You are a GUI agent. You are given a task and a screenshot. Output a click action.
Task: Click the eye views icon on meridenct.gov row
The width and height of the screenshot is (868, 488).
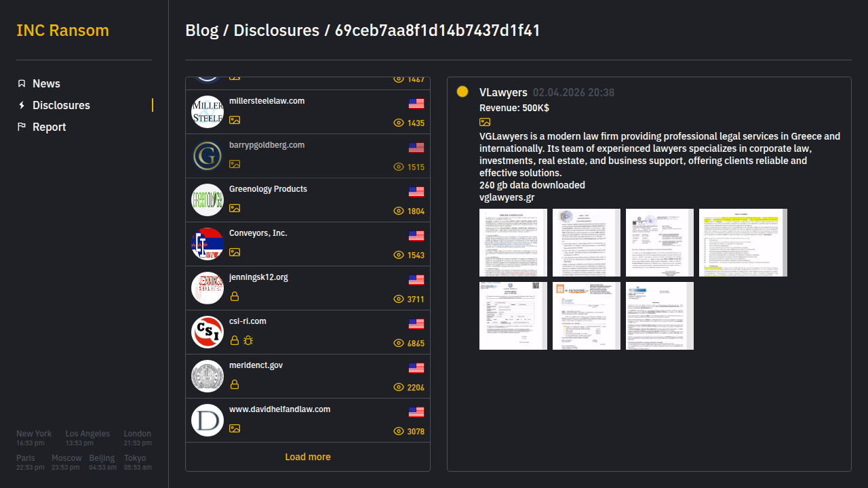[399, 387]
